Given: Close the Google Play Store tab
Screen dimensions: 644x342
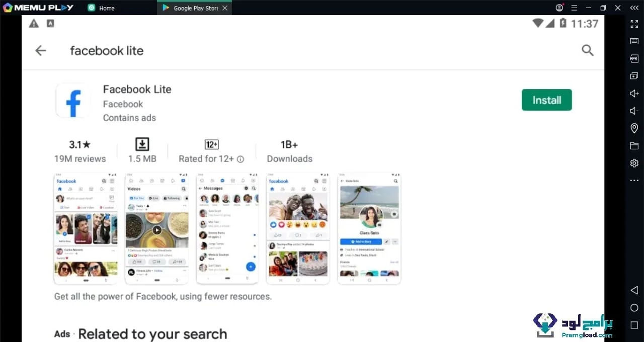Looking at the screenshot, I should click(x=225, y=8).
